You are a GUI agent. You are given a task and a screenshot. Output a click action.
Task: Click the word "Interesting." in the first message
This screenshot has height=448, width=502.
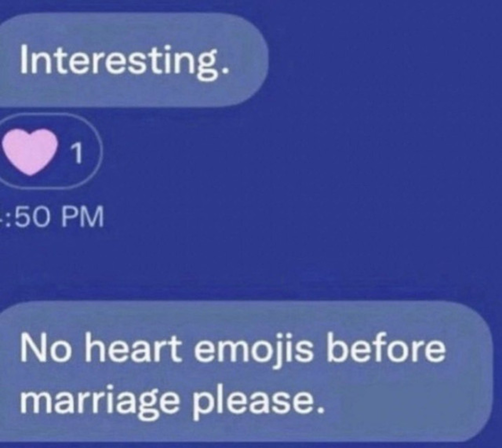point(124,61)
